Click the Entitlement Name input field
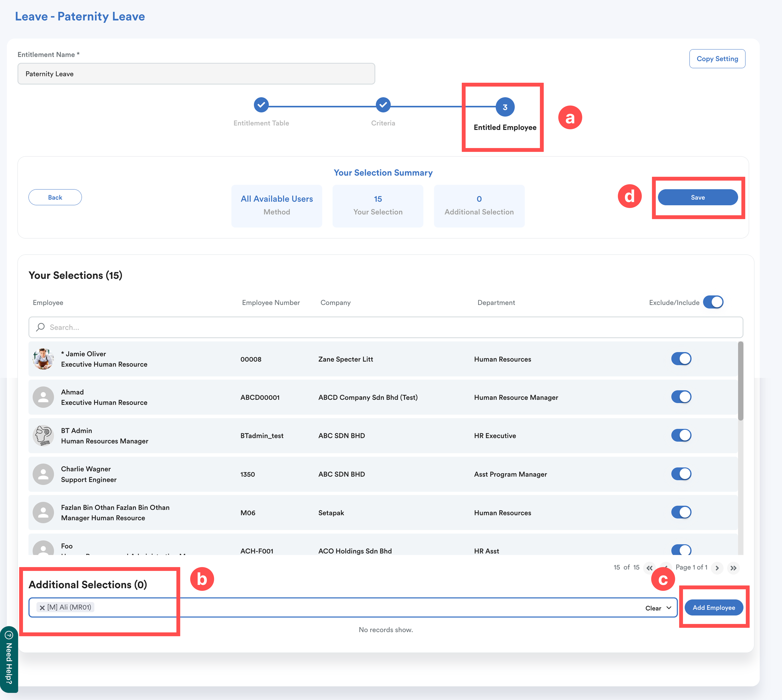 (196, 74)
